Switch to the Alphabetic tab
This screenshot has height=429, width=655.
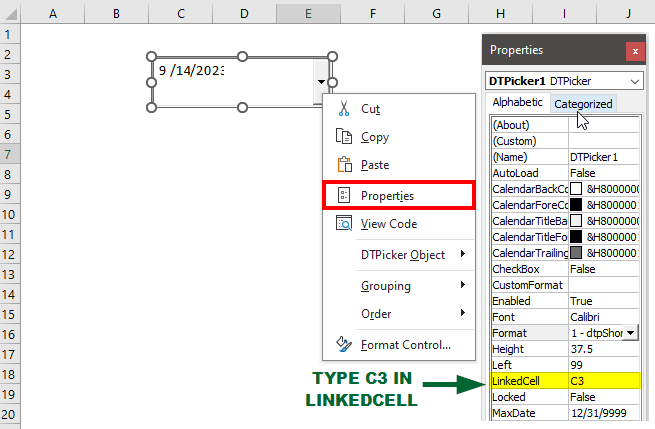point(517,102)
